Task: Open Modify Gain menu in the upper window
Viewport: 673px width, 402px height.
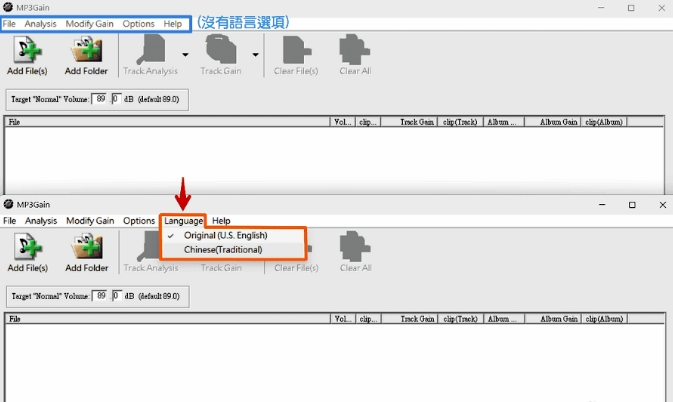Action: tap(90, 23)
